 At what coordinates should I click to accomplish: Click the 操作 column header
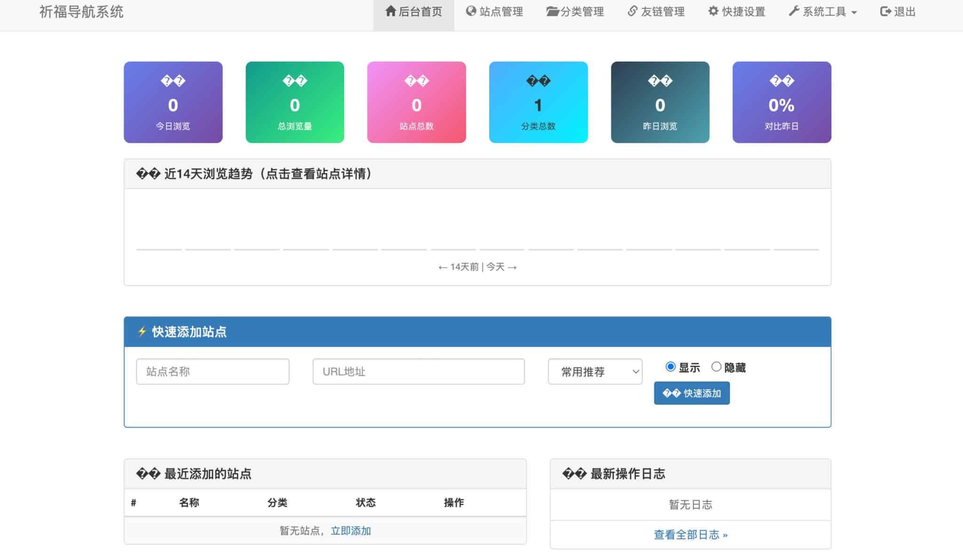[x=454, y=503]
